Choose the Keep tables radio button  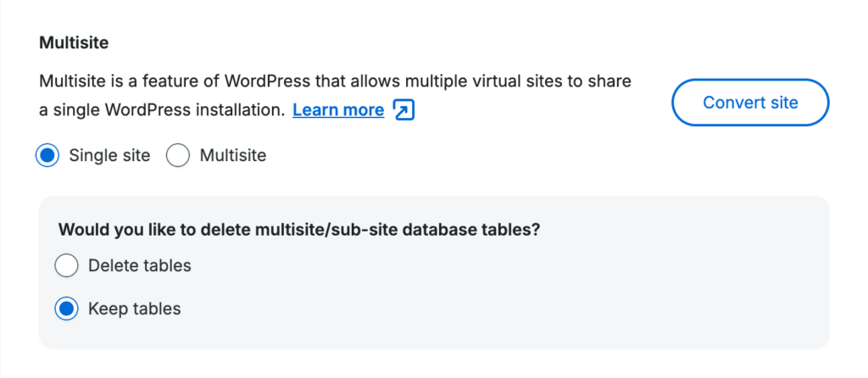pyautogui.click(x=66, y=309)
